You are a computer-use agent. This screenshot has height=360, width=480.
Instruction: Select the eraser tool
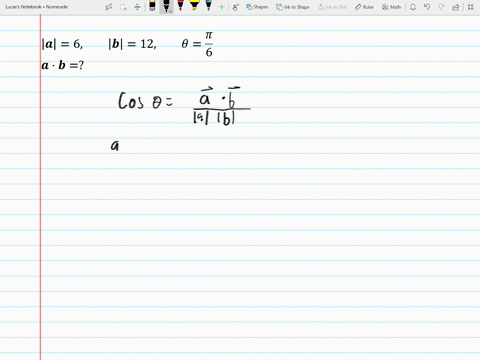click(x=152, y=6)
